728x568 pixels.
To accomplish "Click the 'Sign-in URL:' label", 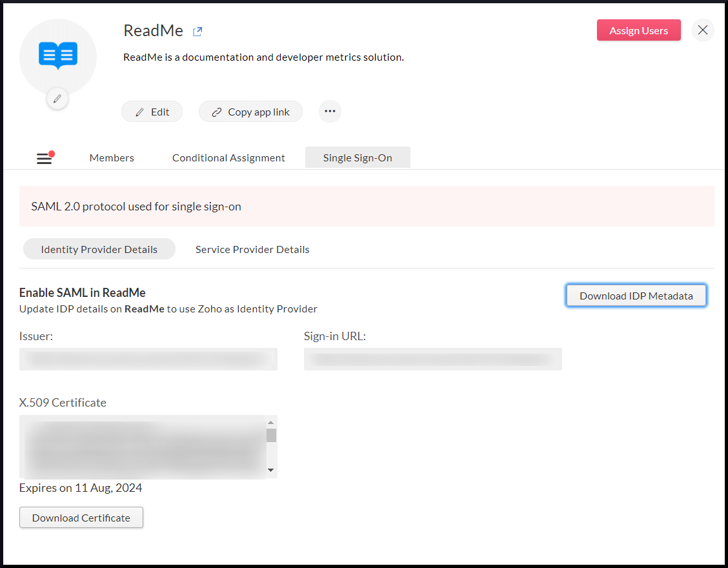I will tap(335, 336).
